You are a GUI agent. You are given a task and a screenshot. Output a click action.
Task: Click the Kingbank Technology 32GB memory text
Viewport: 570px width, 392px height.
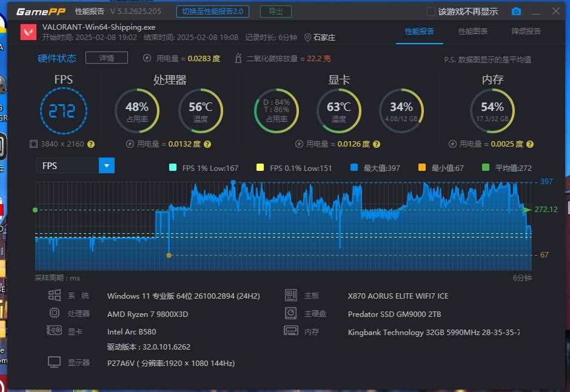pos(434,333)
